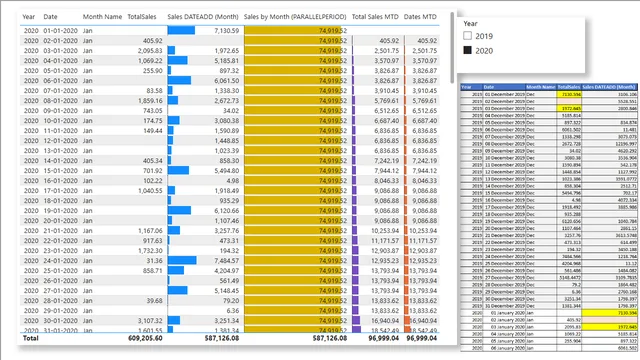The height and width of the screenshot is (360, 640).
Task: Click Month Name header in reference table
Action: coord(540,87)
